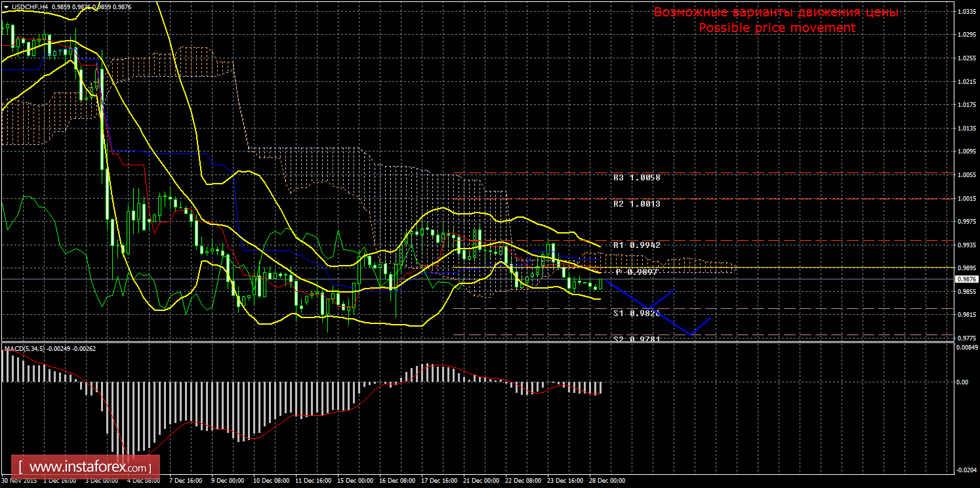980x488 pixels.
Task: Select the R2 1.0013 resistance level label
Action: point(636,204)
